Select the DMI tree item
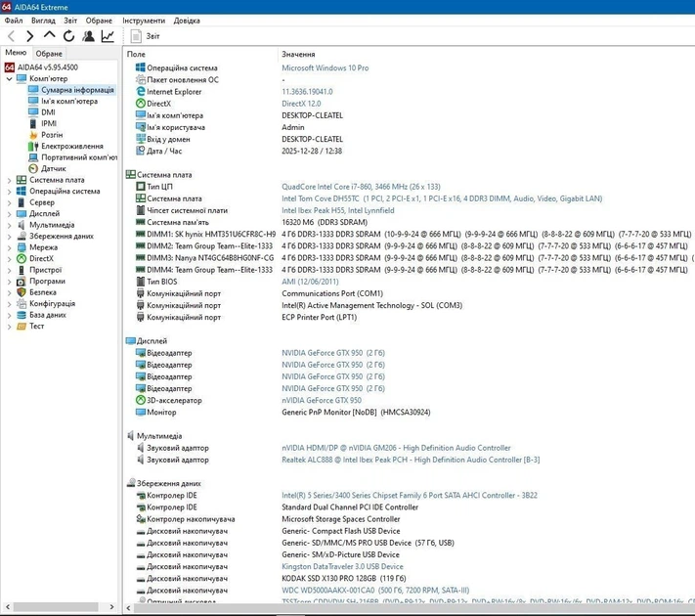 pyautogui.click(x=48, y=112)
